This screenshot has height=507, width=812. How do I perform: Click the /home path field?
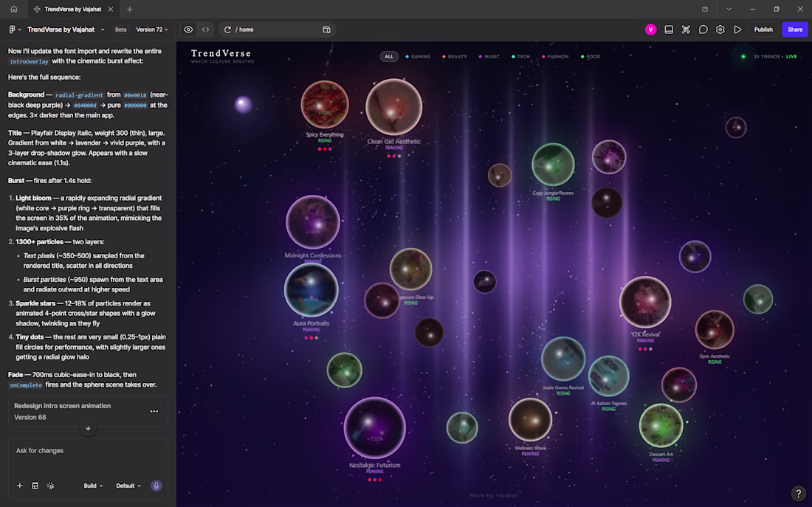[277, 30]
